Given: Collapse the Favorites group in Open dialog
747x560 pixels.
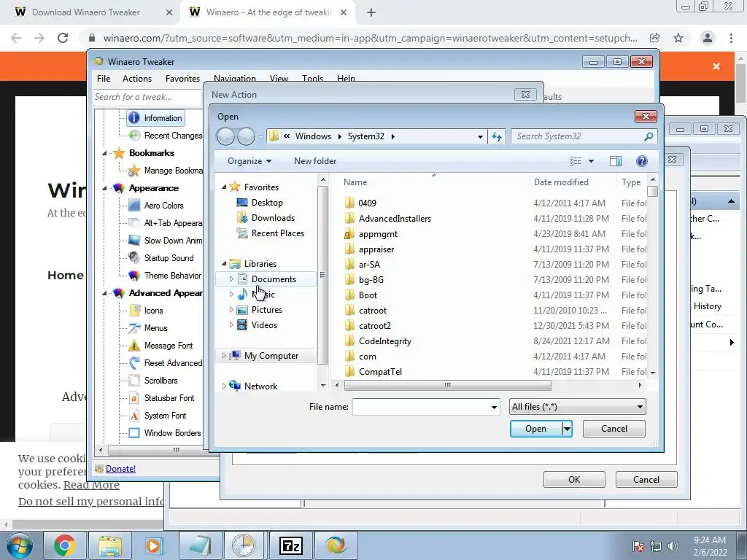Looking at the screenshot, I should (224, 187).
